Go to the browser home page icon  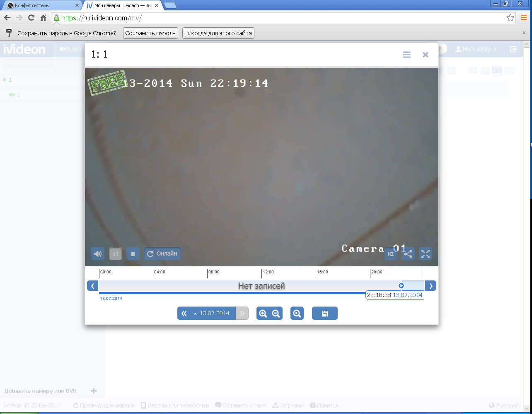tap(43, 18)
